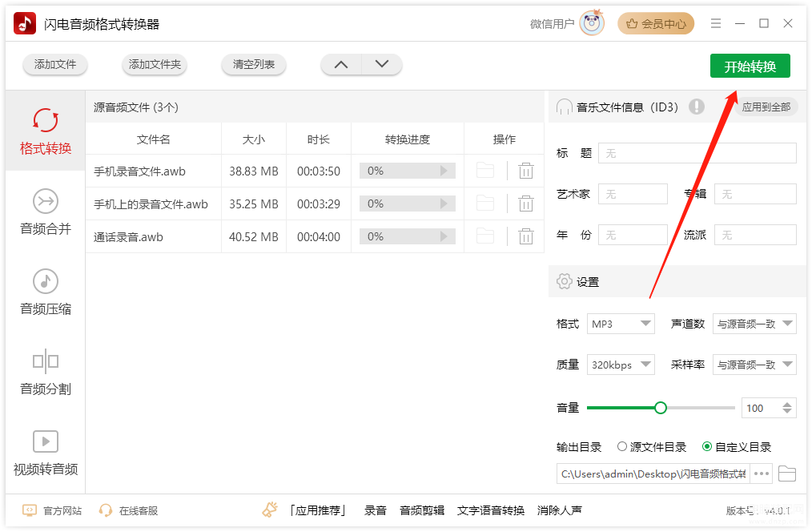Click the volume value field showing 100

pos(762,408)
